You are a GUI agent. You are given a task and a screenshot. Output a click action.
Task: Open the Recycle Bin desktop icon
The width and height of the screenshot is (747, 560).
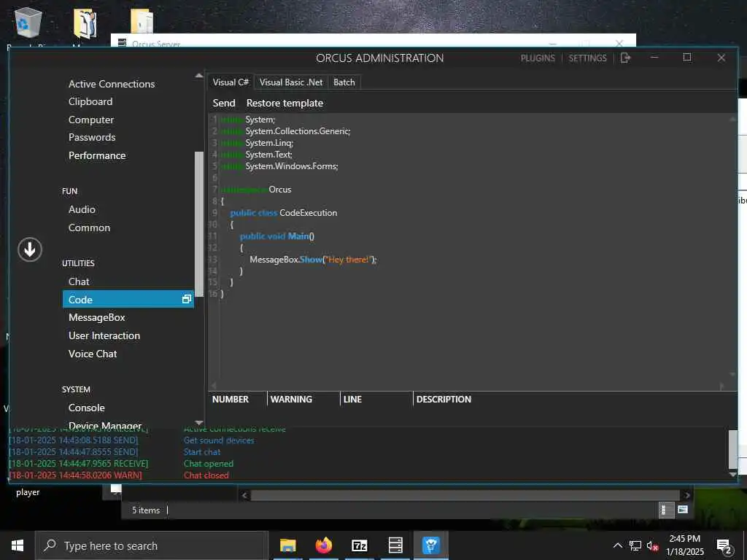(x=28, y=23)
